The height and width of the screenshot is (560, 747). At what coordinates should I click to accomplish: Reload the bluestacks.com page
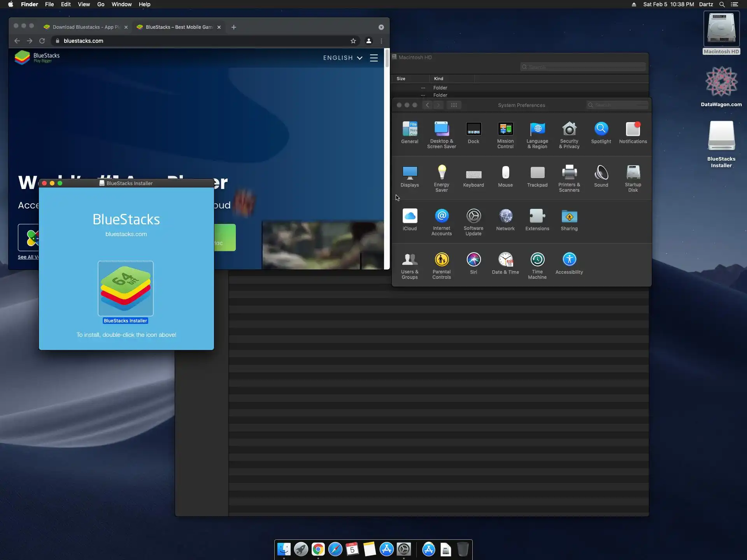[x=42, y=41]
